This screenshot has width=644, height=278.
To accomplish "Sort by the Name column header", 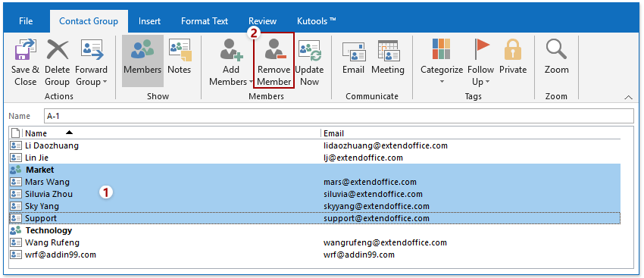I will click(172, 133).
